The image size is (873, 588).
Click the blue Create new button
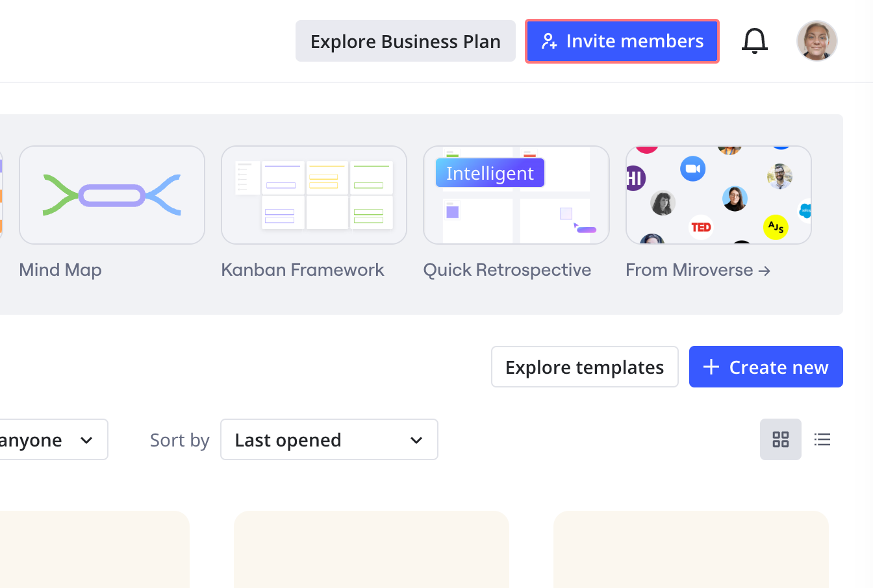766,367
